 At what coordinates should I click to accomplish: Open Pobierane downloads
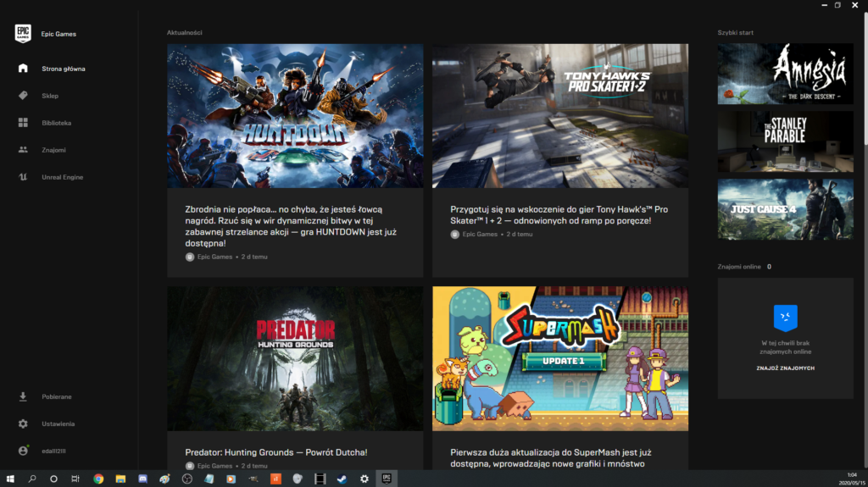click(57, 396)
